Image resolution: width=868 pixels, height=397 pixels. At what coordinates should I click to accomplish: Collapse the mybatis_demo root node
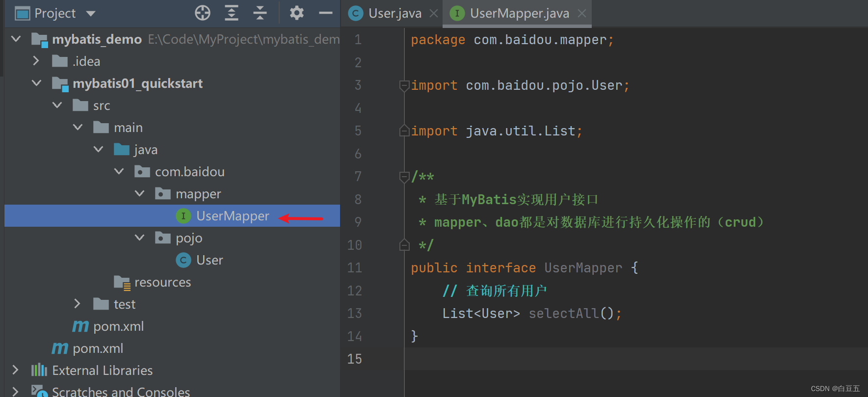point(16,39)
